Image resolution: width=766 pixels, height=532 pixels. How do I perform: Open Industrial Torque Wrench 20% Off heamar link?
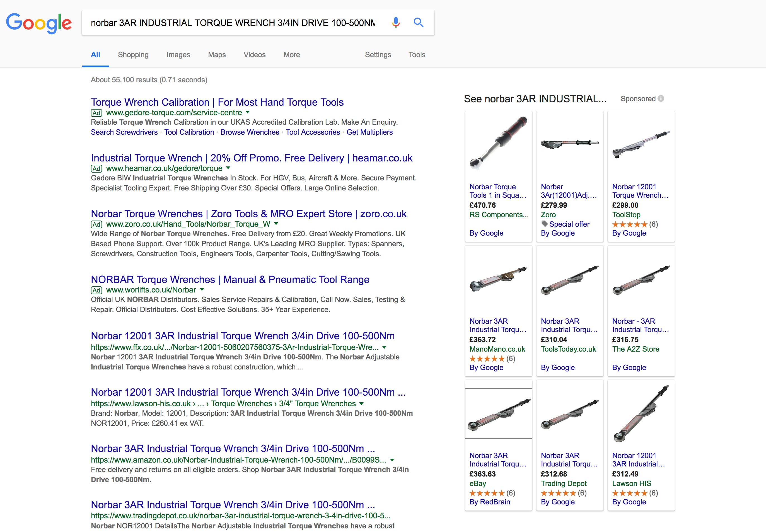coord(252,158)
